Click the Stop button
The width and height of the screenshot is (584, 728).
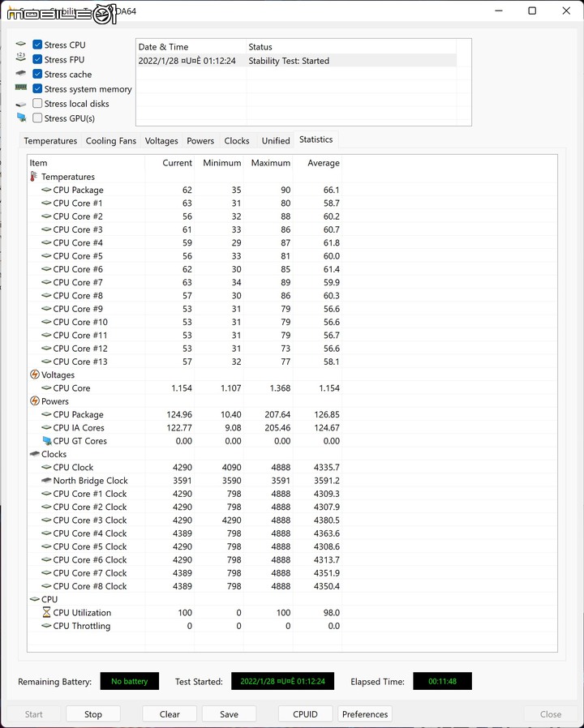(x=93, y=714)
